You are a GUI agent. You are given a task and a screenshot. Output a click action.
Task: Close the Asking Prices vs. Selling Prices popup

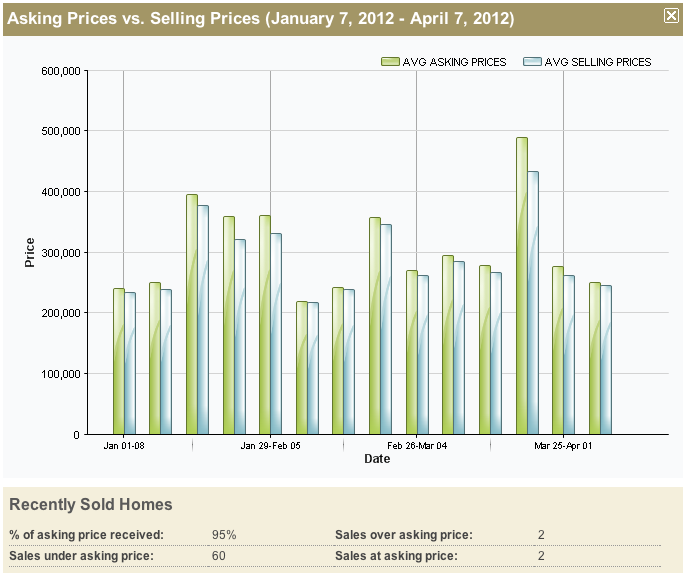tap(671, 16)
